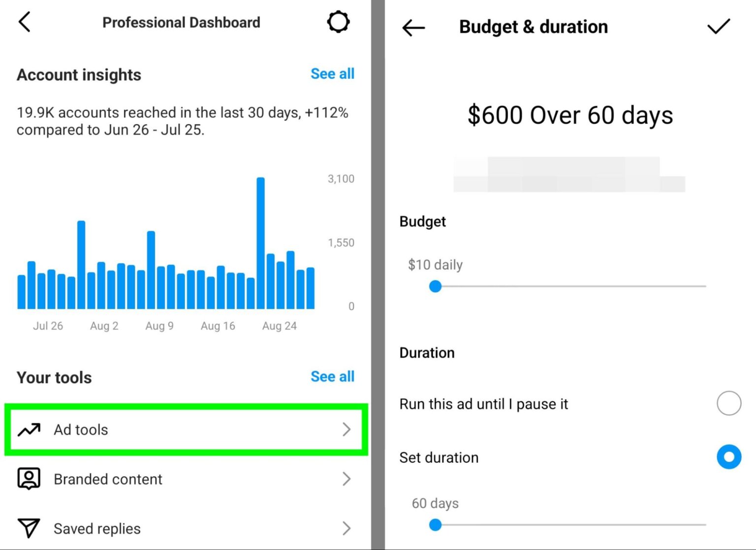Screen dimensions: 756x550
Task: Open Saved replies via its chevron
Action: [x=347, y=528]
